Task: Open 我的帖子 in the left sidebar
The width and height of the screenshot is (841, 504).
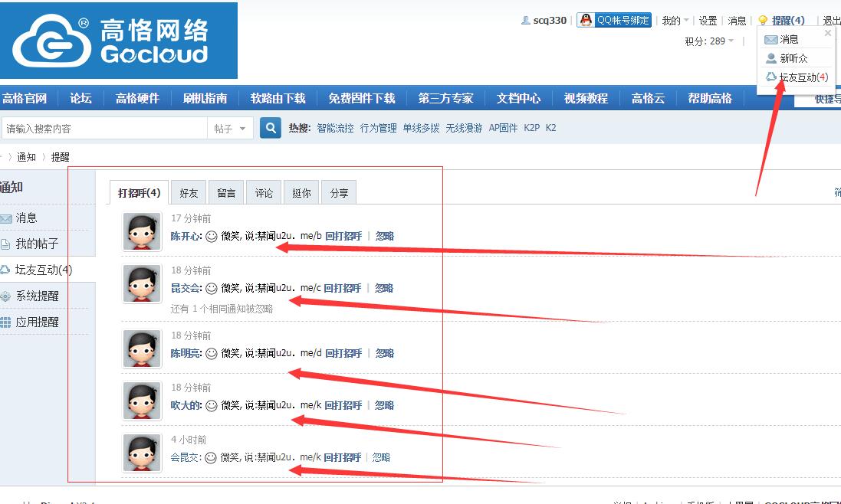Action: 37,244
